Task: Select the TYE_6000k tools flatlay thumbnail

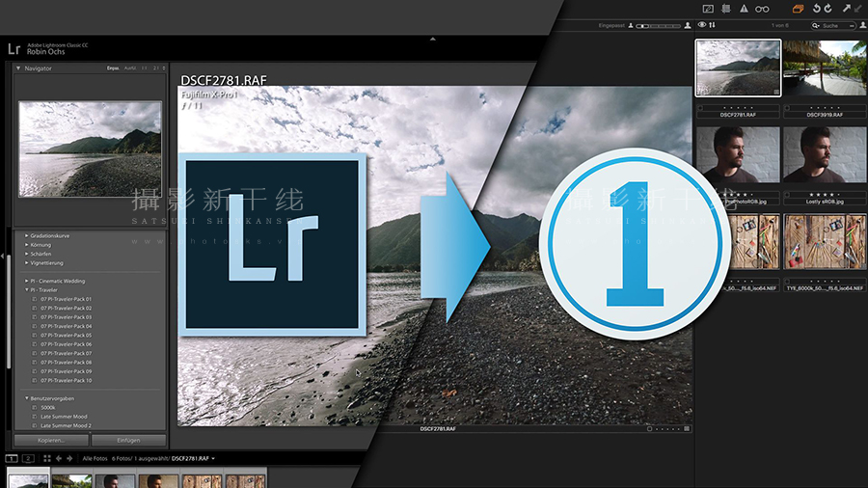Action: click(x=825, y=242)
